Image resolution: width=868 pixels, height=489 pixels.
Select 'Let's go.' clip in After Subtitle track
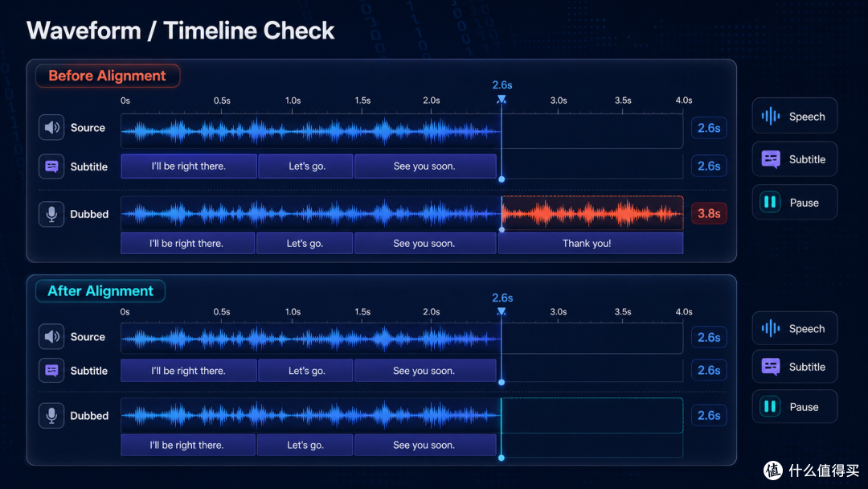[305, 371]
